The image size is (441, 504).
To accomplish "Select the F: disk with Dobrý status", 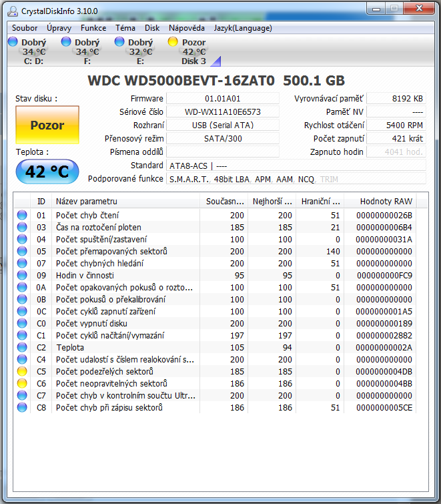I will [81, 51].
